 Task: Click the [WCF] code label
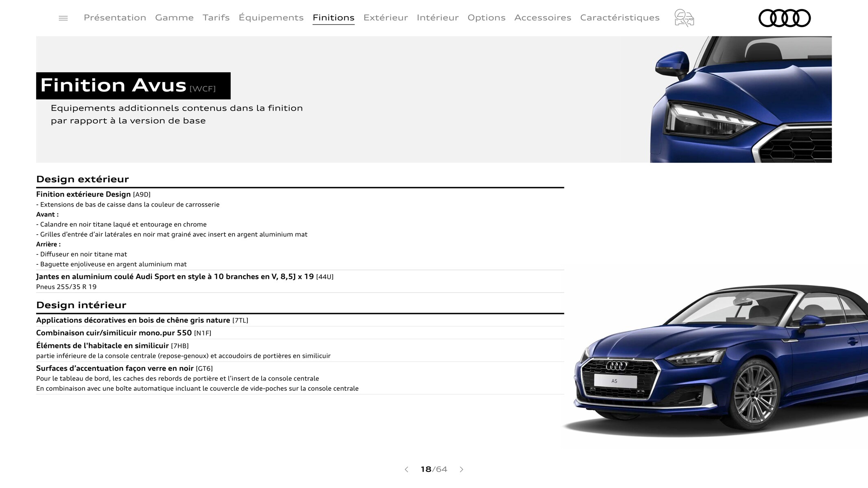click(x=203, y=89)
